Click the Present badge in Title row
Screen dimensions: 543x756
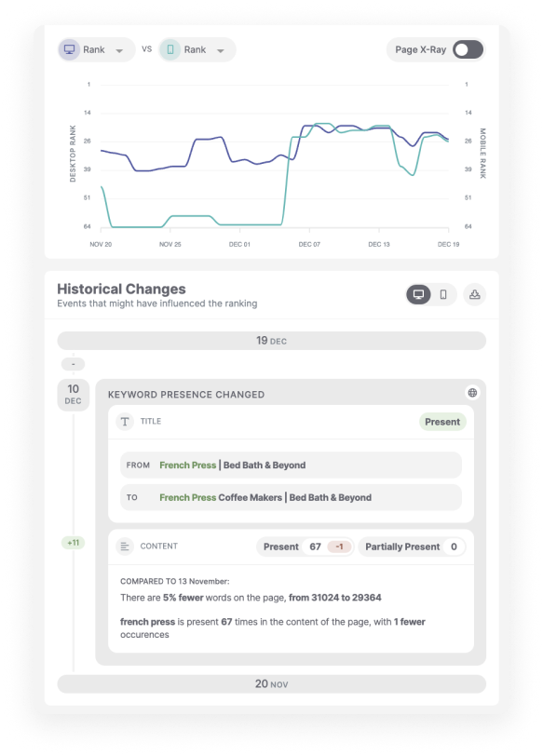coord(442,422)
